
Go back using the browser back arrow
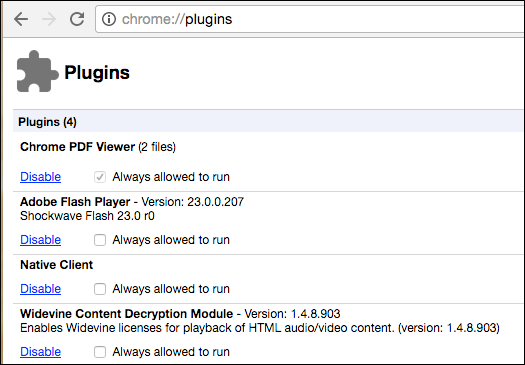21,19
